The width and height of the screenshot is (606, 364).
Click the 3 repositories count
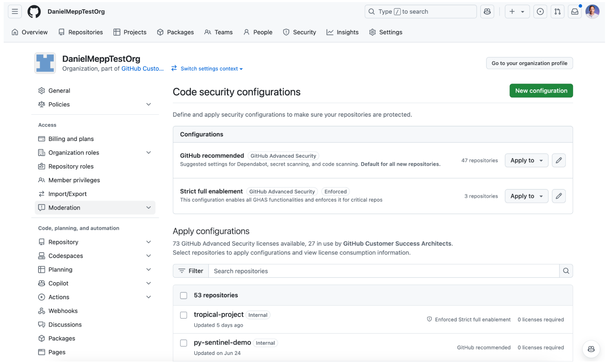pos(481,196)
